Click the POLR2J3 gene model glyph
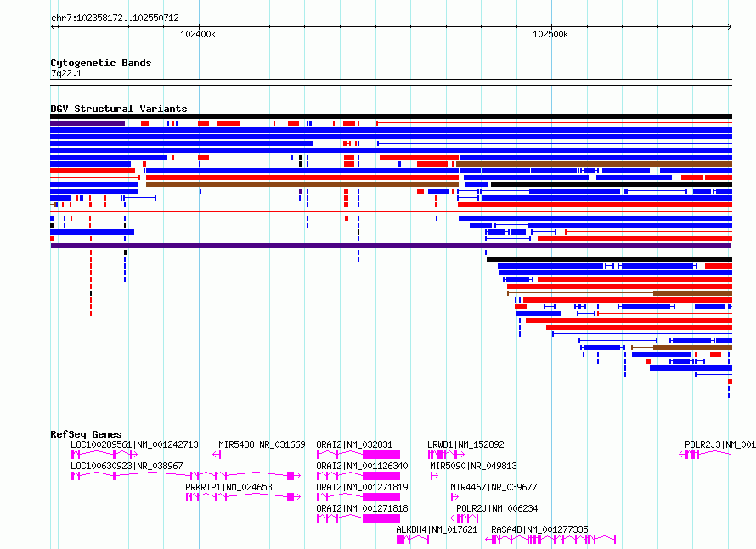Screen dimensions: 756x549 point(705,455)
